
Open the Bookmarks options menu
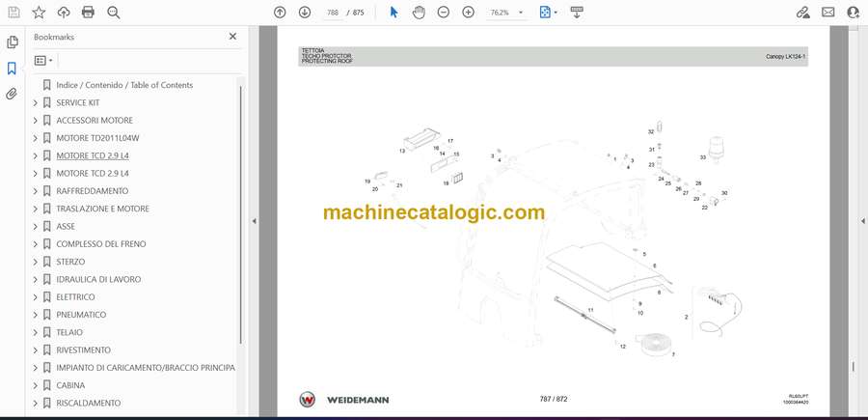coord(43,61)
